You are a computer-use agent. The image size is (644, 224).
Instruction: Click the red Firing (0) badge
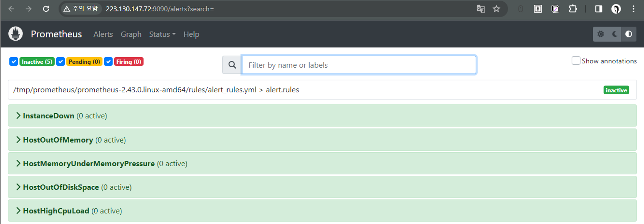(129, 61)
